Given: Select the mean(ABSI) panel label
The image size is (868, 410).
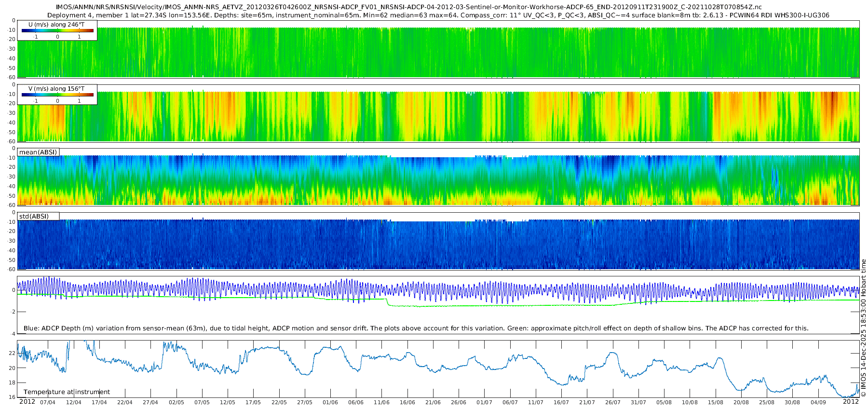Looking at the screenshot, I should click(38, 152).
